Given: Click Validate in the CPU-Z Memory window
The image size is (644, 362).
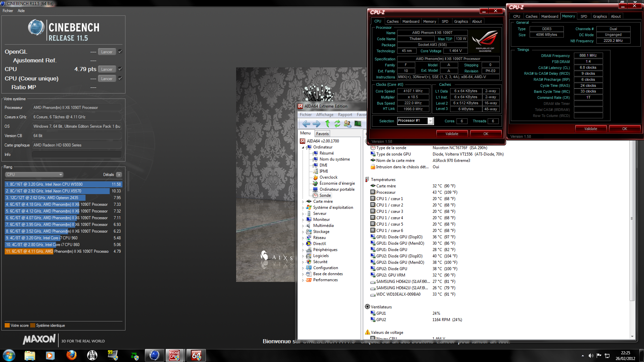Looking at the screenshot, I should [x=591, y=128].
